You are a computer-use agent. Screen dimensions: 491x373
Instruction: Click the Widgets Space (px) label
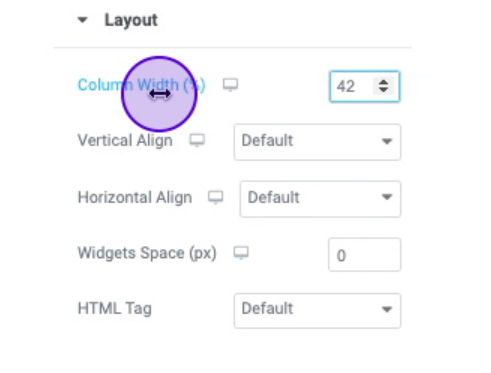147,253
